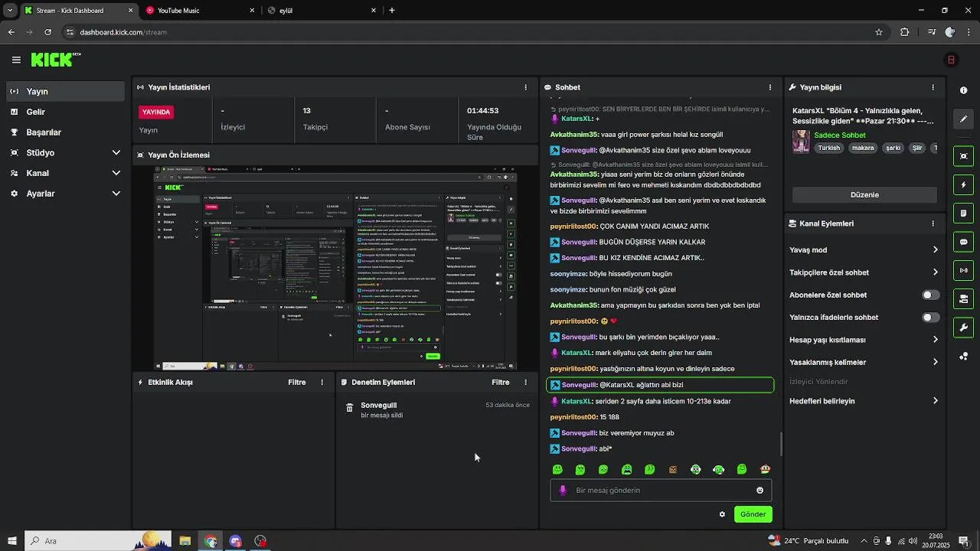Viewport: 980px width, 551px height.
Task: Open Takipçilere özel sohbet options arrow
Action: tap(935, 272)
